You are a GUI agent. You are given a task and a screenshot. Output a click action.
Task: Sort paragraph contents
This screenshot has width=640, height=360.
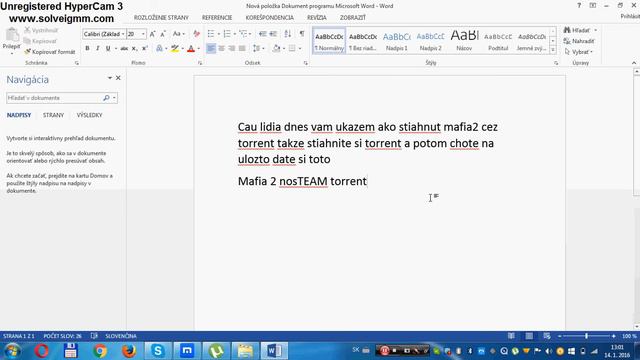tap(288, 33)
